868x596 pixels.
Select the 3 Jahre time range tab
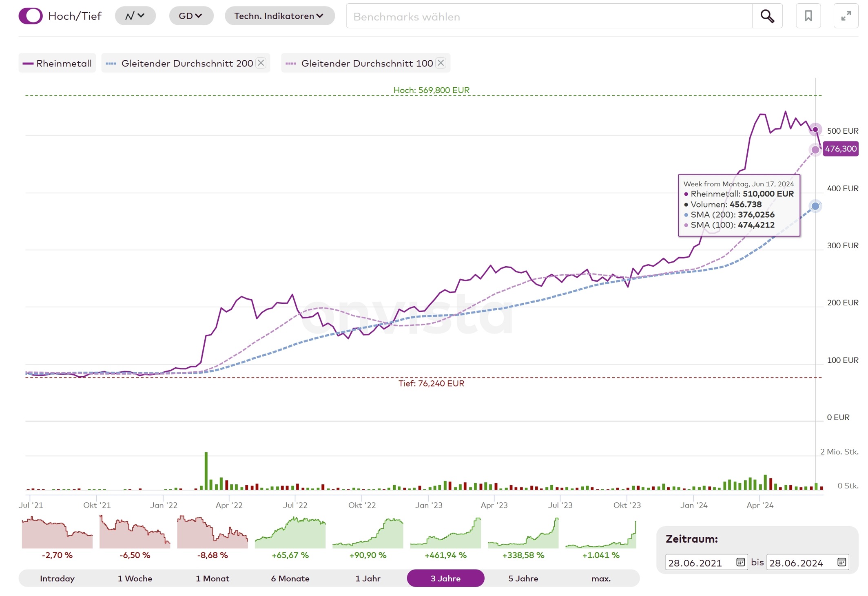coord(445,578)
